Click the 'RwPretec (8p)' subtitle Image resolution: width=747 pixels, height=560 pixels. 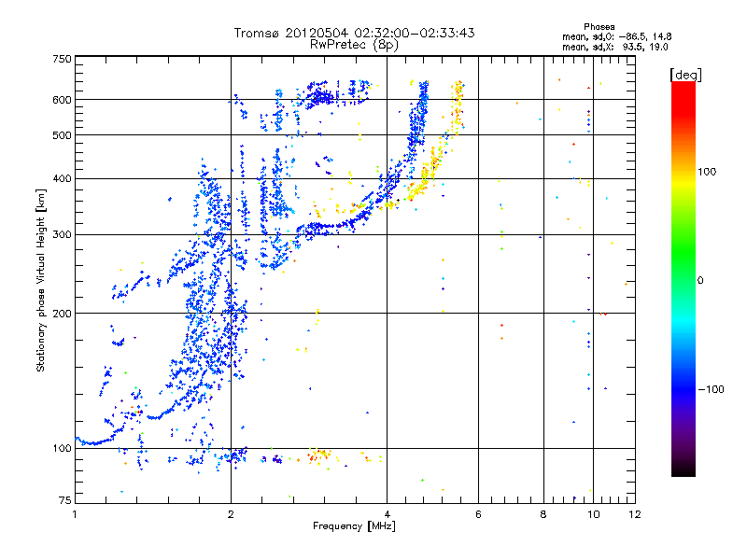pyautogui.click(x=354, y=45)
